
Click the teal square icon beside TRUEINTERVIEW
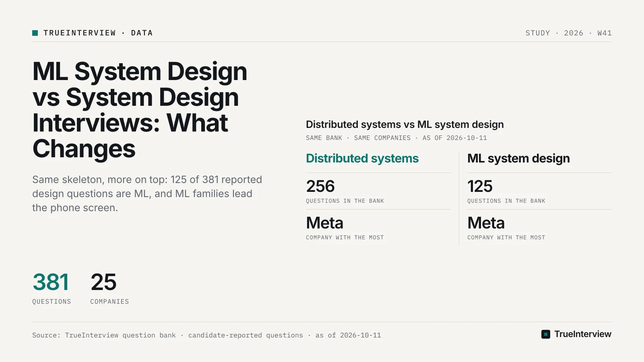[35, 33]
